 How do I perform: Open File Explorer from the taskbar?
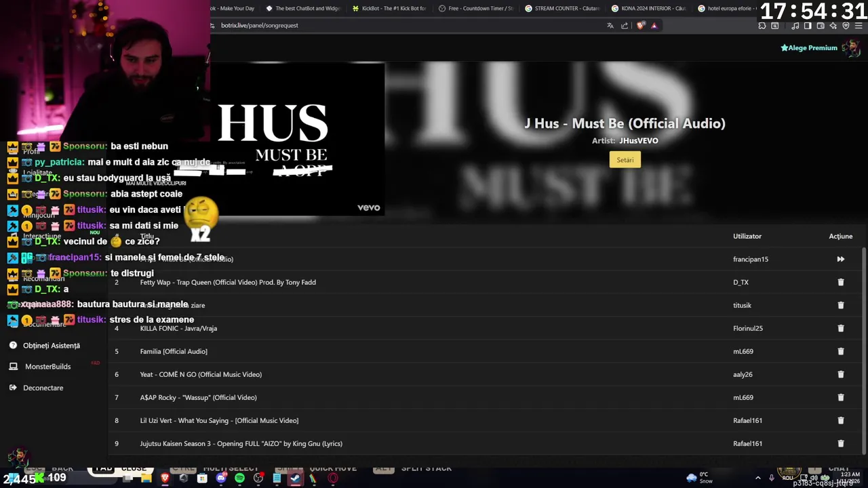pos(146,478)
